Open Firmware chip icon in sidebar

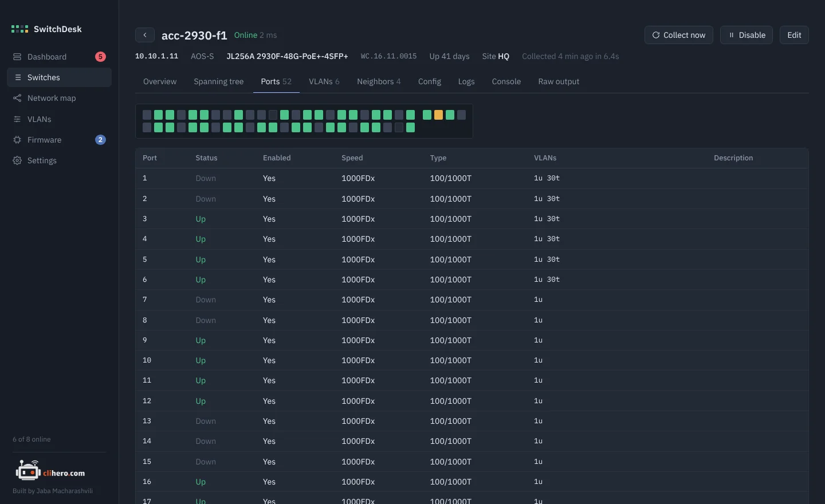(17, 140)
